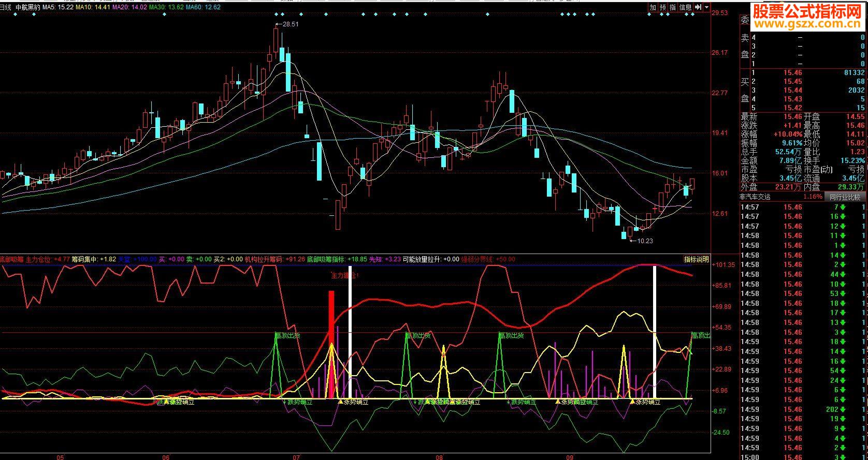Image resolution: width=868 pixels, height=460 pixels.
Task: Click the 28.51 high price marker
Action: [287, 24]
